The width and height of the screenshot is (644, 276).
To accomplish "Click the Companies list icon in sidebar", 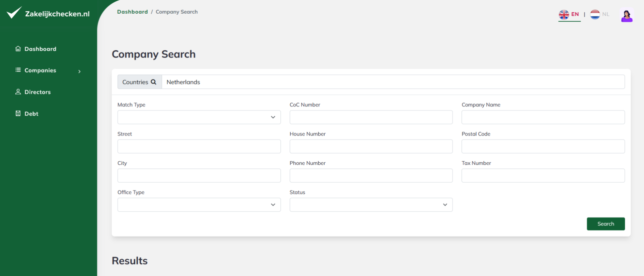I will 18,70.
